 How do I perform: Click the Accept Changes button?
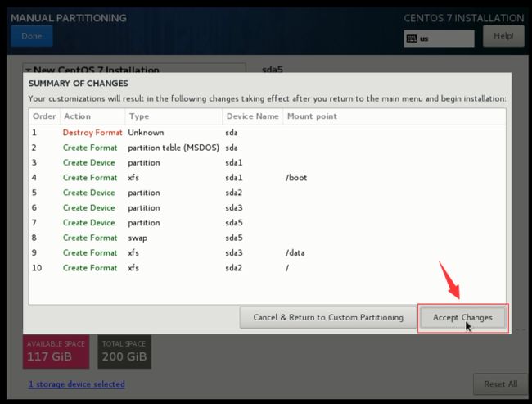pos(462,317)
